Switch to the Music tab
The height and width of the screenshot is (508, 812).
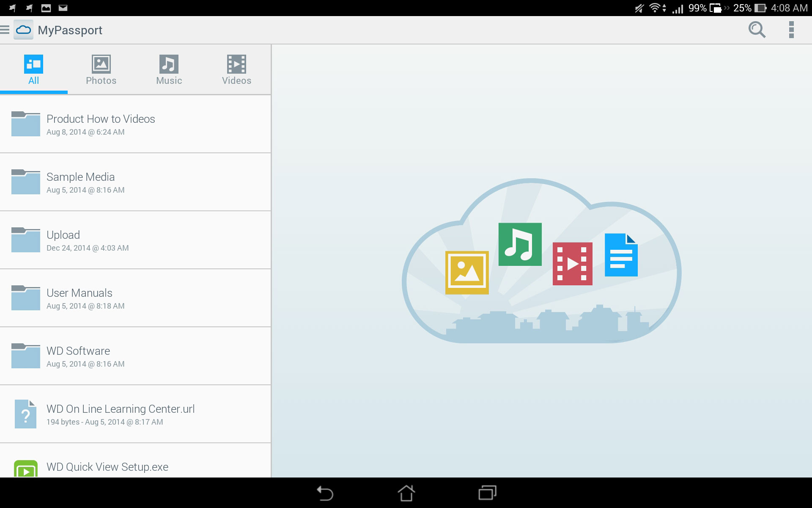169,70
